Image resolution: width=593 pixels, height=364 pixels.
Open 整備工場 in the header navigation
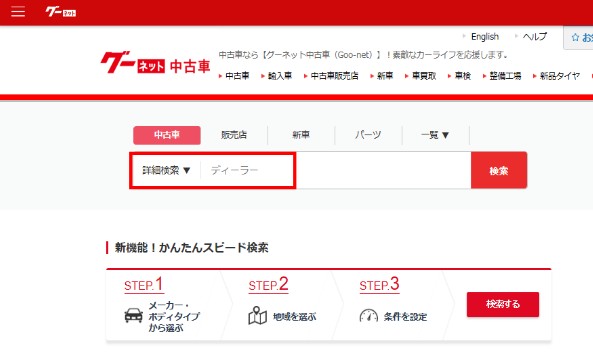[505, 76]
